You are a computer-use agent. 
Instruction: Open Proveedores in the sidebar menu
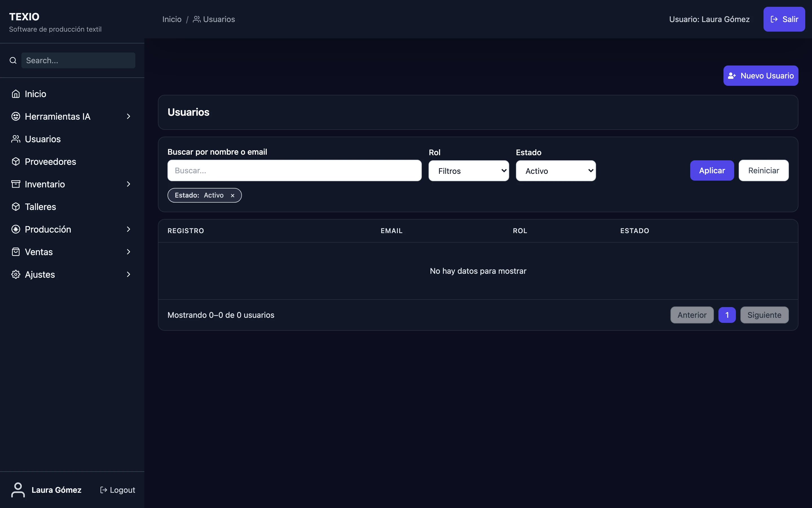tap(72, 162)
